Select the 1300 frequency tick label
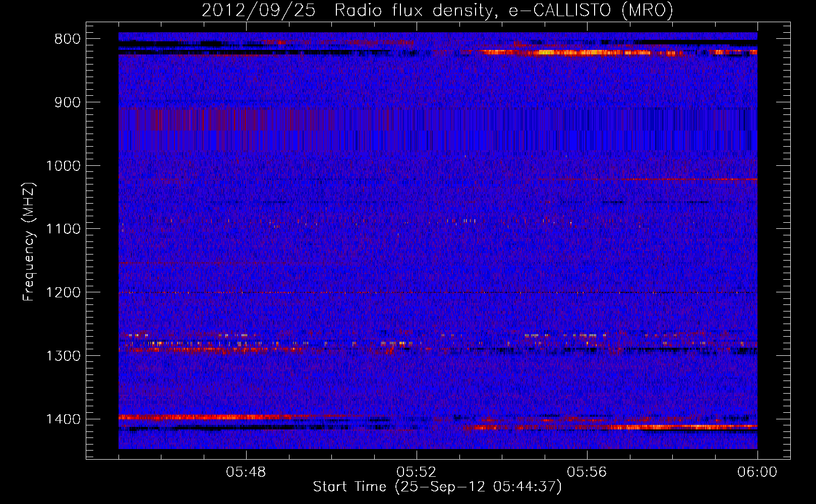The width and height of the screenshot is (816, 504). (63, 356)
